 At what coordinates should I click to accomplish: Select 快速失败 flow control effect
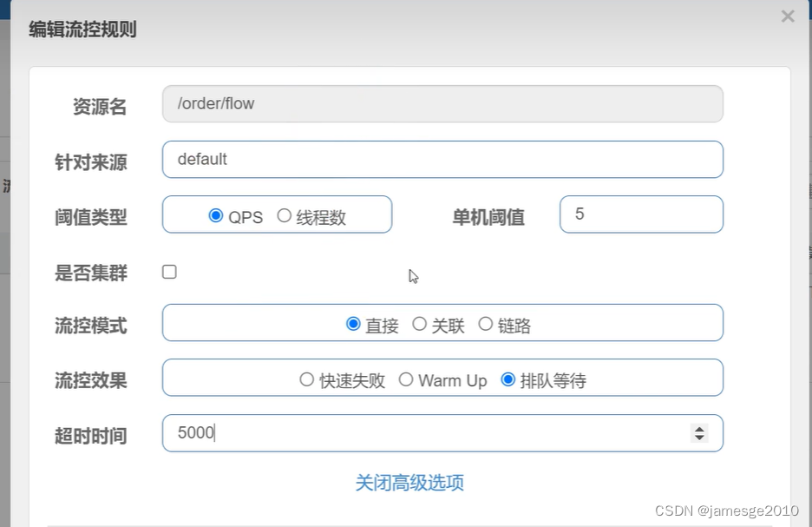coord(306,379)
